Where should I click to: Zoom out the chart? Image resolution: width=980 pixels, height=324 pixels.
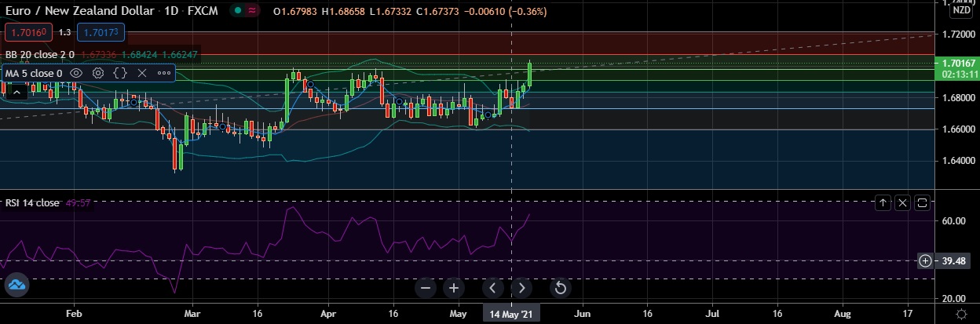click(x=426, y=288)
